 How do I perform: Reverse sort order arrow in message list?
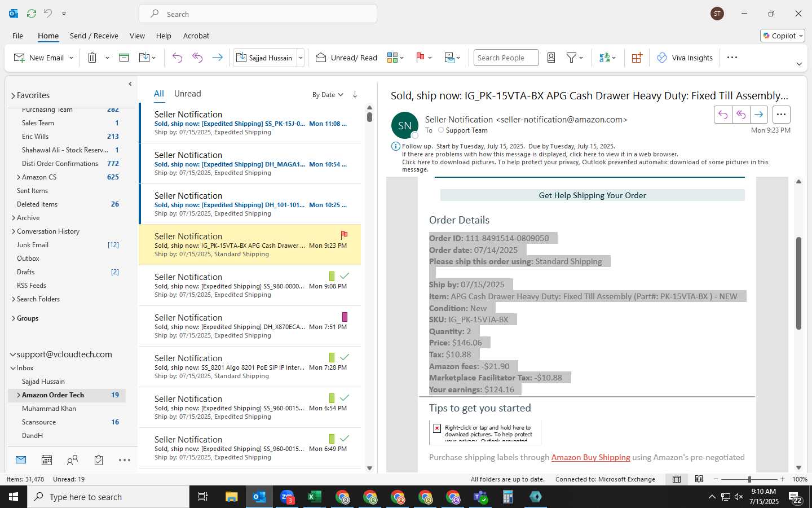355,94
